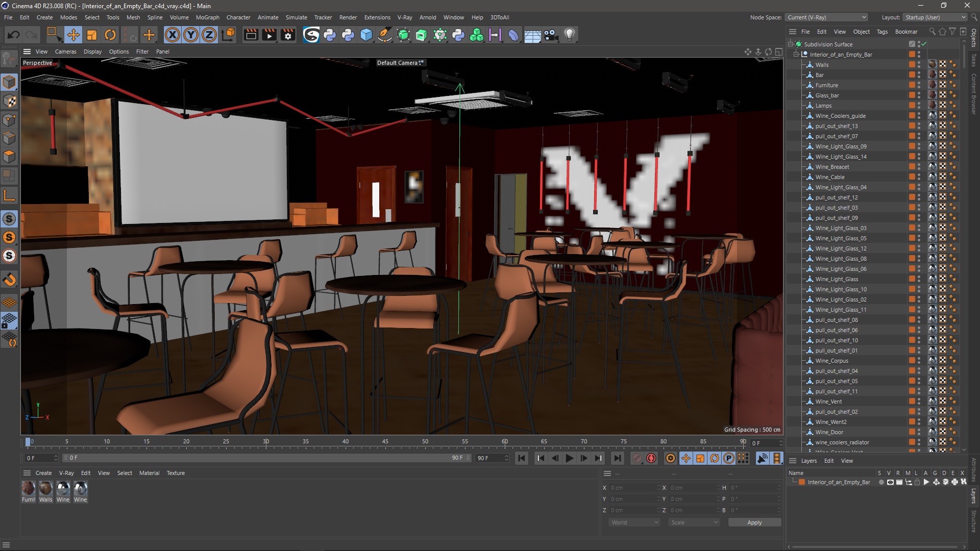This screenshot has height=551, width=980.
Task: Click the Undo arrow icon
Action: click(x=14, y=35)
